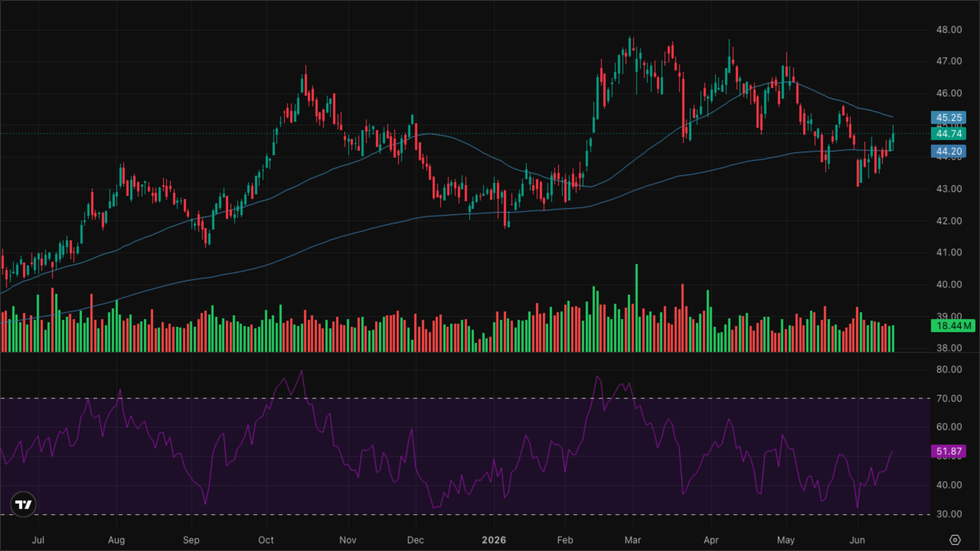
Task: Click the green 18.44 M volume label
Action: (953, 326)
